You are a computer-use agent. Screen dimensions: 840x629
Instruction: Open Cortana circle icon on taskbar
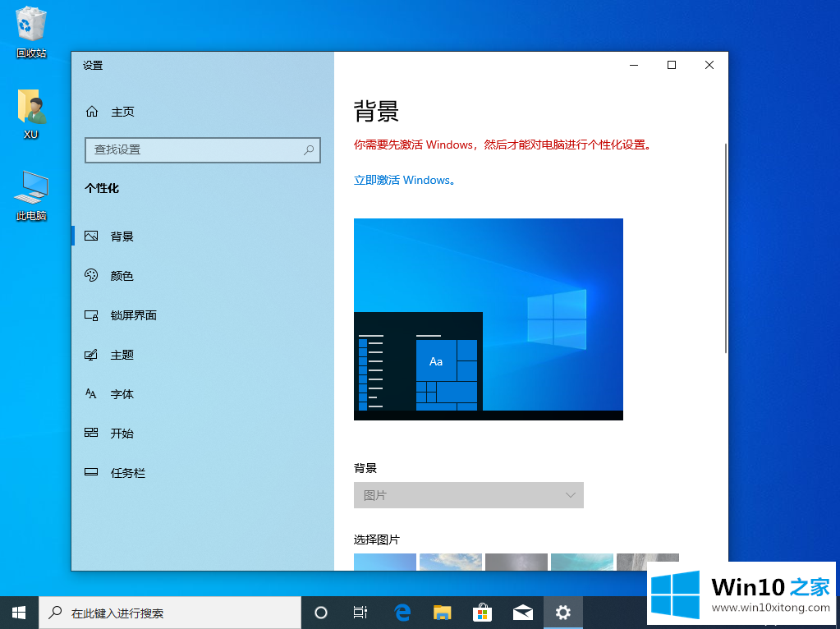[x=320, y=613]
